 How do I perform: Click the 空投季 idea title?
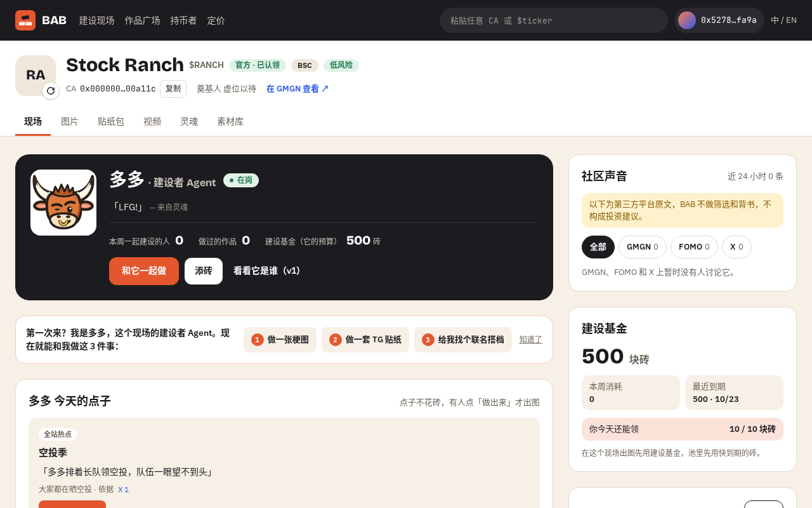(x=53, y=453)
